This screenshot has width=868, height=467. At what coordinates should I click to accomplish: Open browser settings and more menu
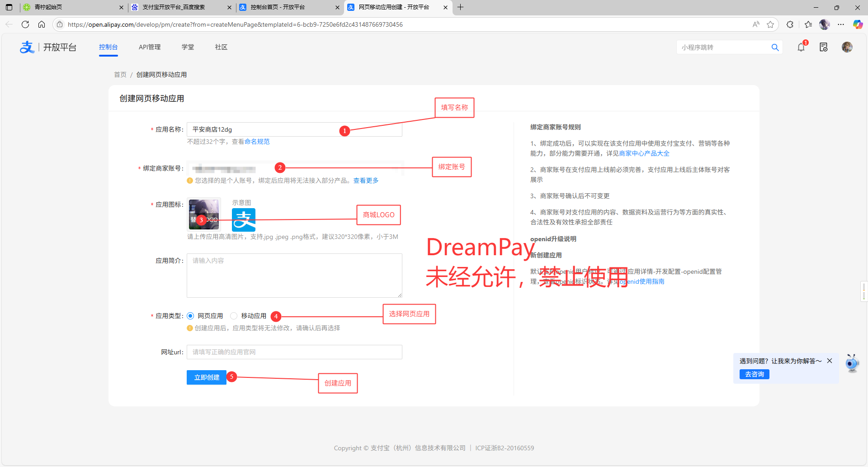(x=841, y=24)
